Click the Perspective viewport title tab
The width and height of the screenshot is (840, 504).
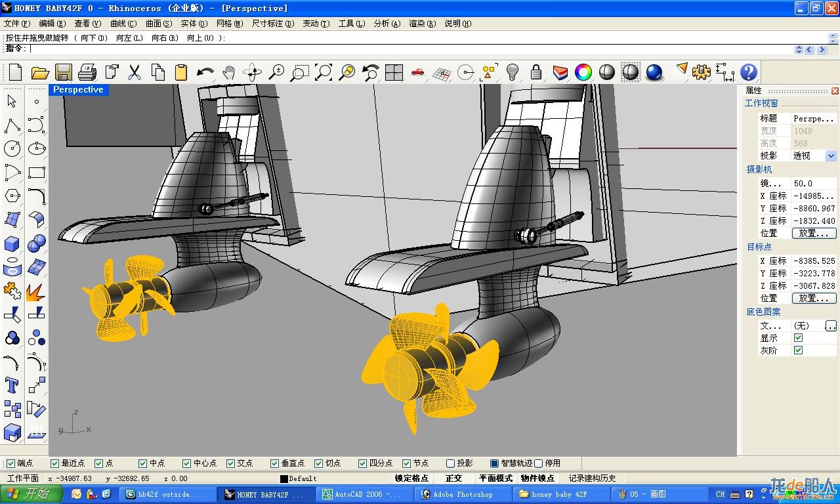click(78, 90)
